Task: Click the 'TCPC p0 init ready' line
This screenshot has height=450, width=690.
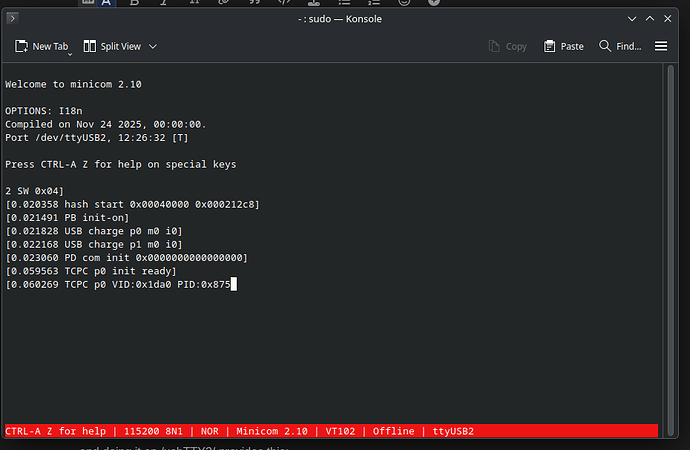Action: [x=91, y=271]
